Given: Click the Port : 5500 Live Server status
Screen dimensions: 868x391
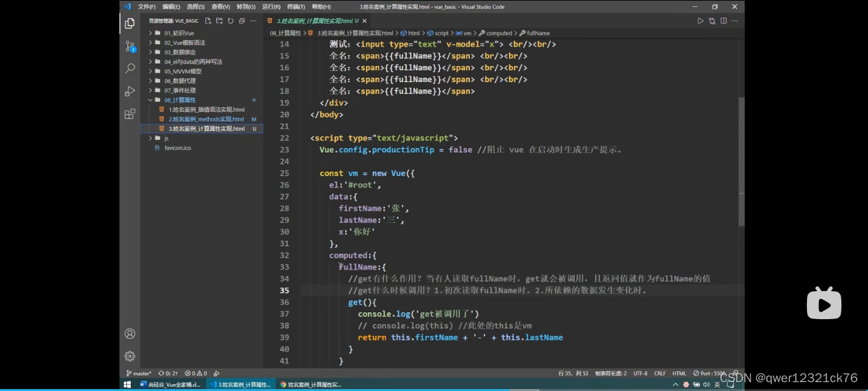Looking at the screenshot, I should coord(709,373).
